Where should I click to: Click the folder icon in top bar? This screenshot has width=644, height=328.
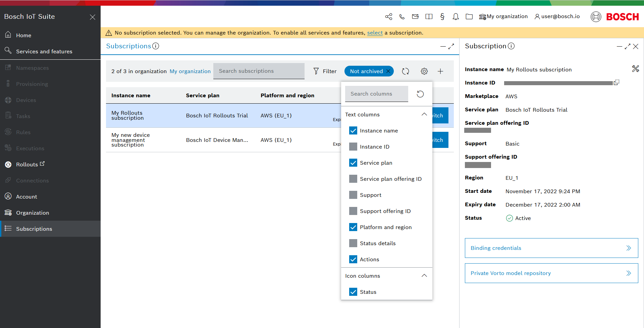point(469,16)
